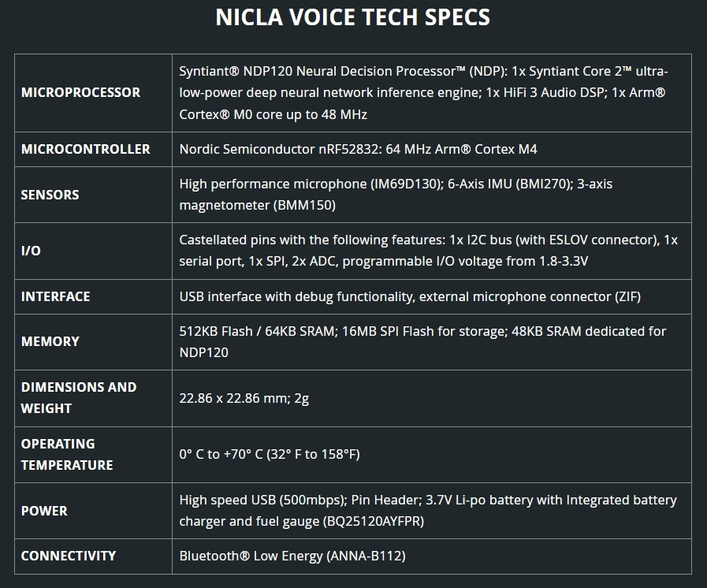Click the MICROPROCESSOR row label
This screenshot has width=707, height=588.
pyautogui.click(x=80, y=92)
